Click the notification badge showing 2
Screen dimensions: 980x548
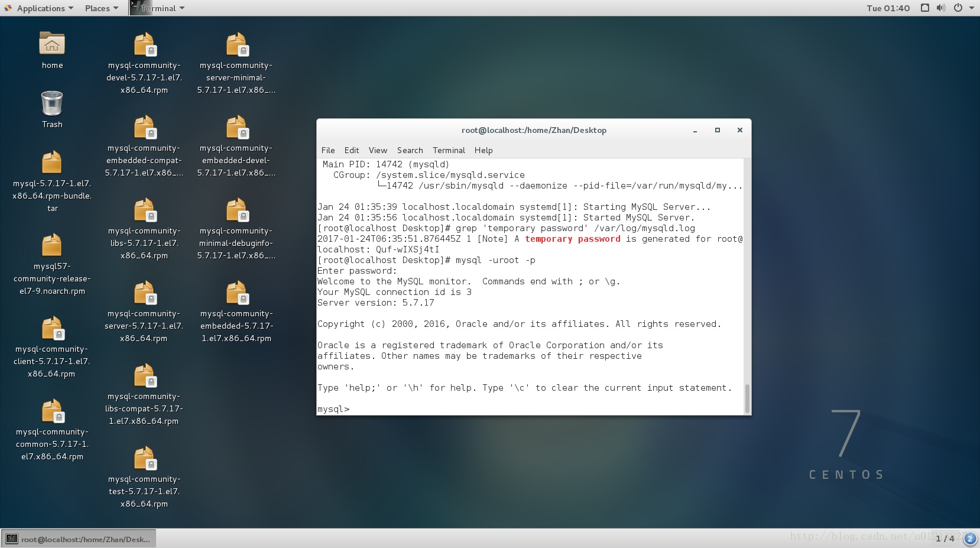pyautogui.click(x=970, y=539)
